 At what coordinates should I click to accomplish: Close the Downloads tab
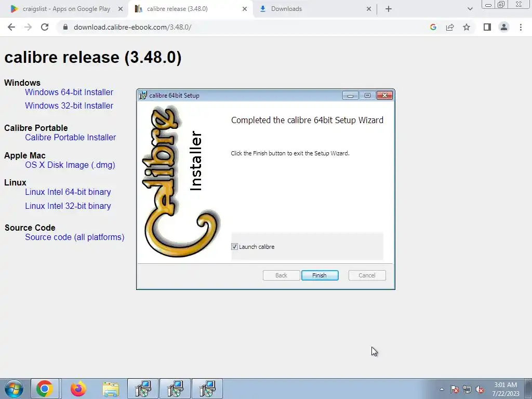click(x=369, y=9)
